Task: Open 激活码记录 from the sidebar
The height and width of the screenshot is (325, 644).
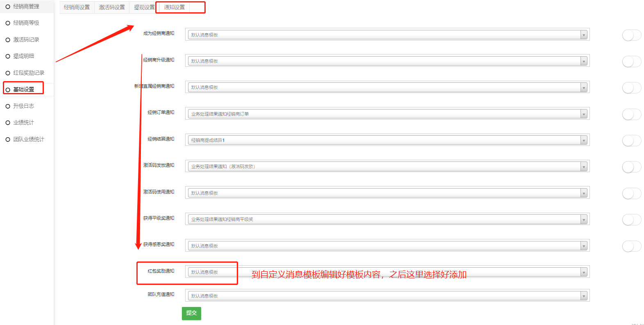Action: (26, 40)
